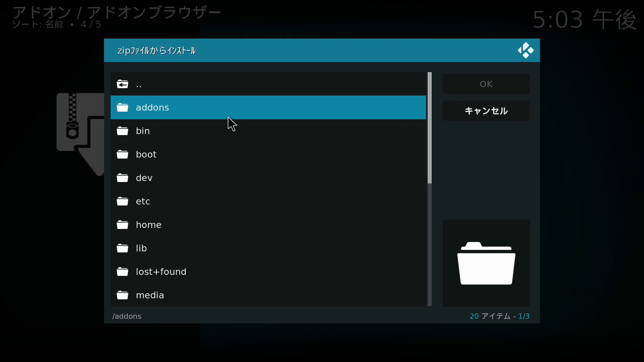Open the 'etc' folder name
The width and height of the screenshot is (644, 362).
pyautogui.click(x=143, y=201)
